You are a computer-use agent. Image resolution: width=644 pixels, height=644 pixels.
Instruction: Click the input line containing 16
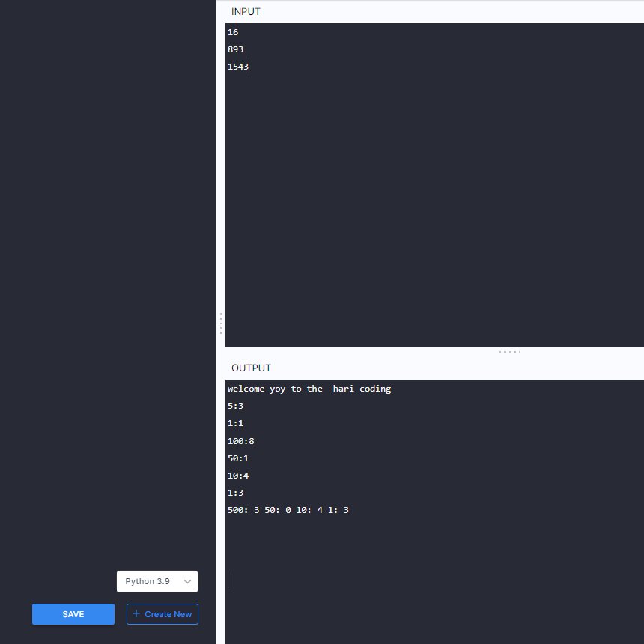tap(233, 32)
